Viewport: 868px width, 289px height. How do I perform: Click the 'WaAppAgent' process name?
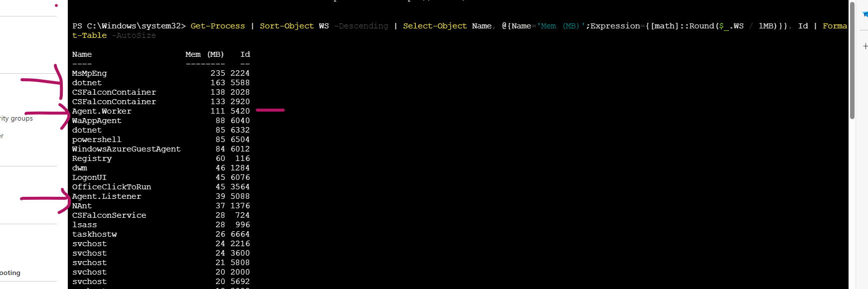click(97, 121)
